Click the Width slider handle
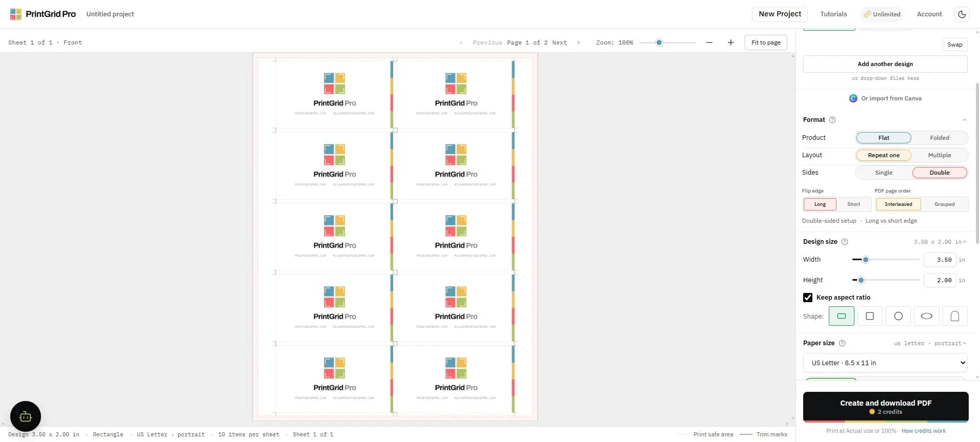The height and width of the screenshot is (442, 980). (x=866, y=260)
